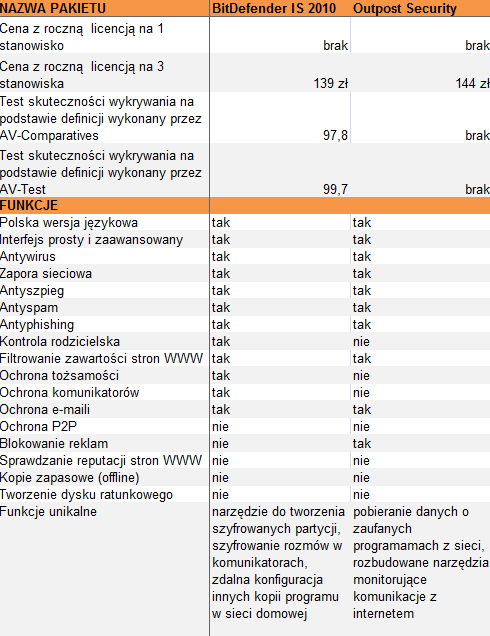This screenshot has width=490, height=636.
Task: Click the Kontrola rodzicielska label
Action: pyautogui.click(x=60, y=342)
